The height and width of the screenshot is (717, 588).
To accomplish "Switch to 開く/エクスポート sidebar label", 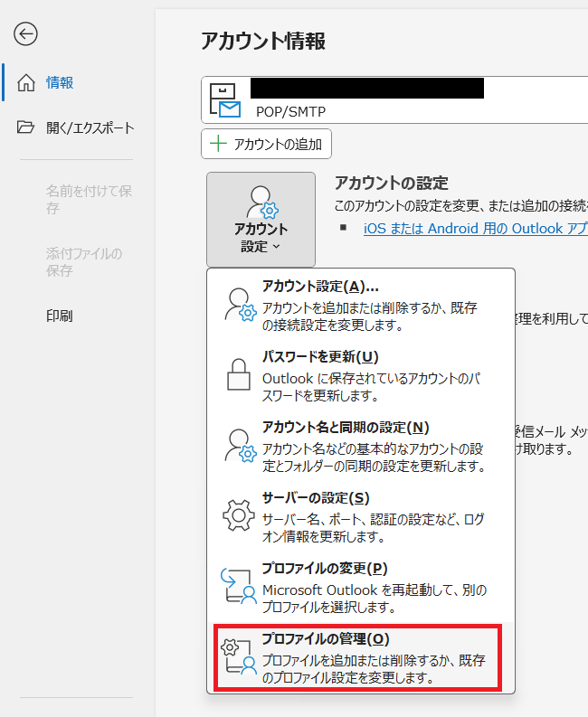I will 90,127.
